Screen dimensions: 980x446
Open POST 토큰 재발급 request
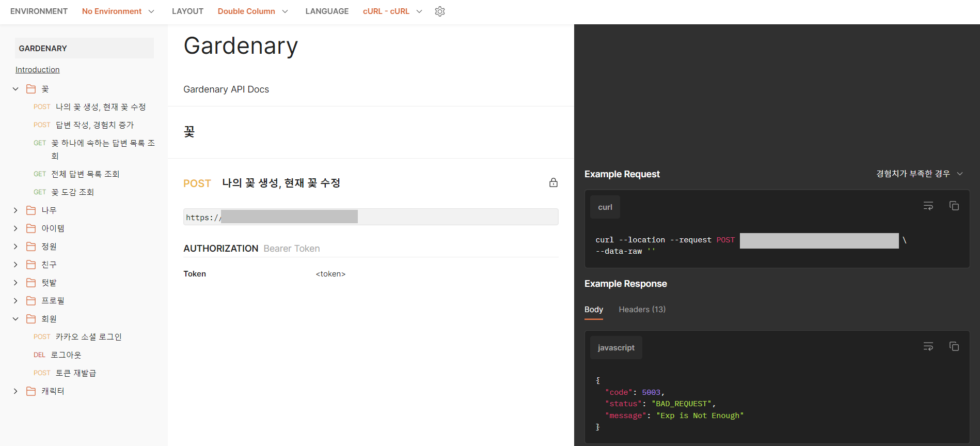coord(65,373)
